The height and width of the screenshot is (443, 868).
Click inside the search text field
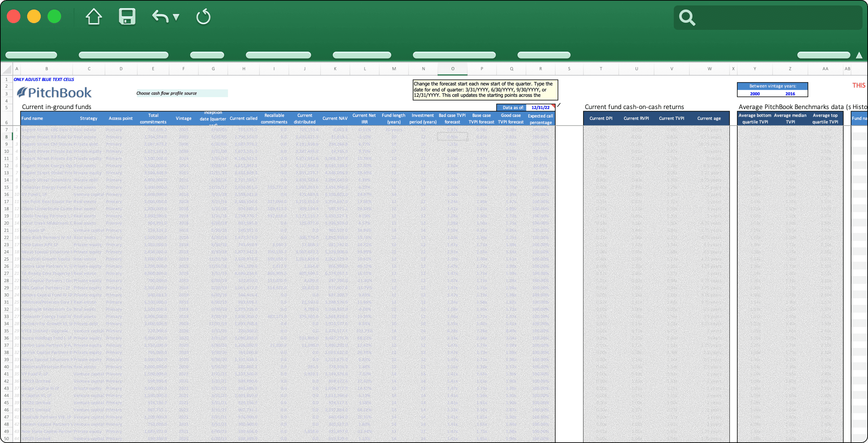pos(778,17)
